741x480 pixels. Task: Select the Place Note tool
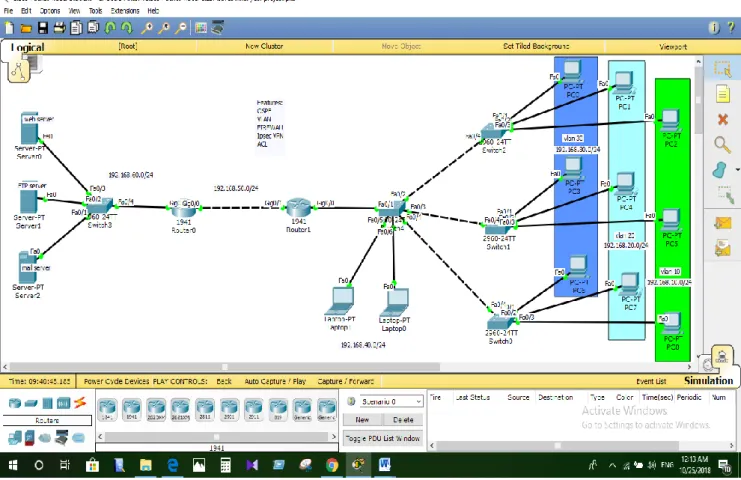coord(722,94)
